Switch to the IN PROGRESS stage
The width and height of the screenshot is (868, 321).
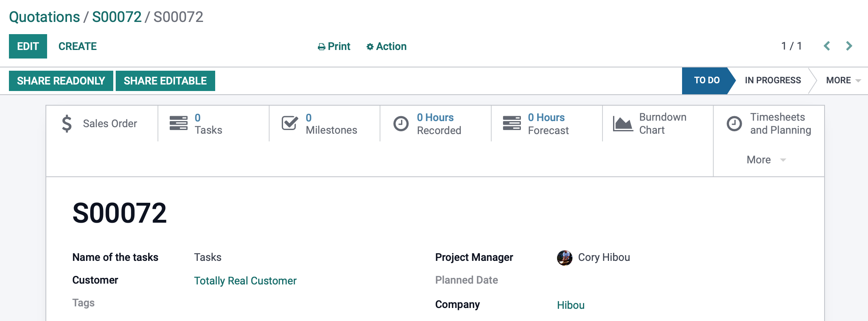pyautogui.click(x=773, y=80)
